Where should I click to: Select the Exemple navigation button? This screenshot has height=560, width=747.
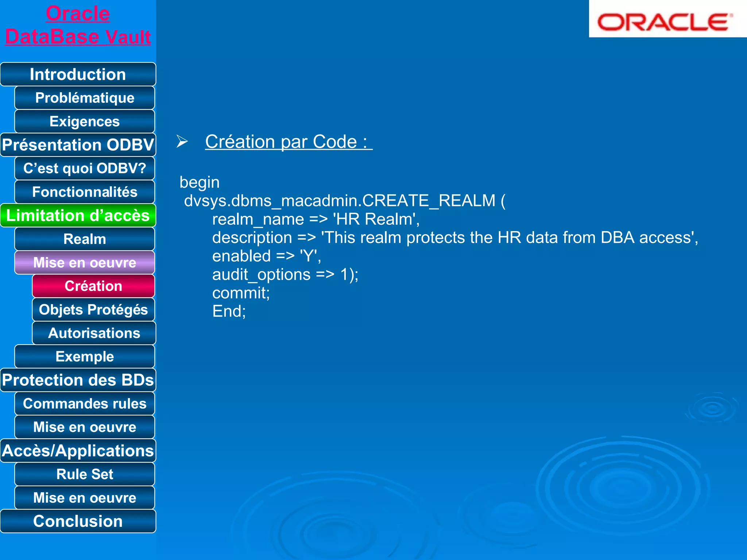(85, 357)
